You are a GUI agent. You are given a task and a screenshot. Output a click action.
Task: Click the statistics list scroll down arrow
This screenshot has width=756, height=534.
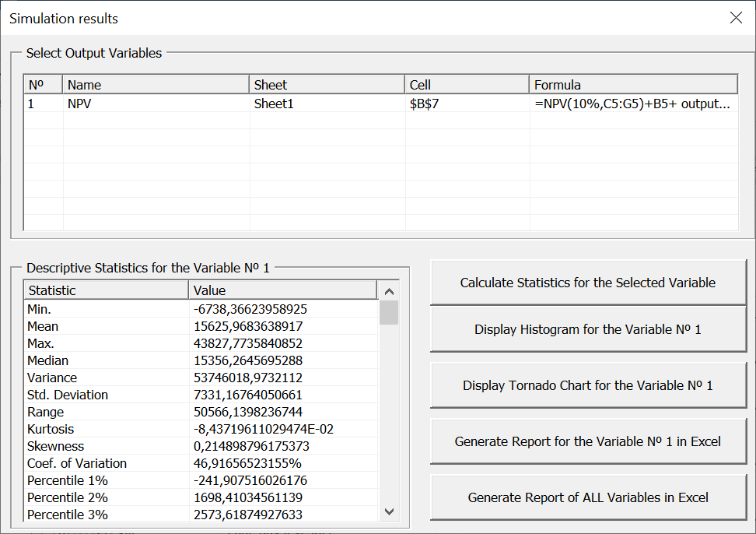coord(389,511)
